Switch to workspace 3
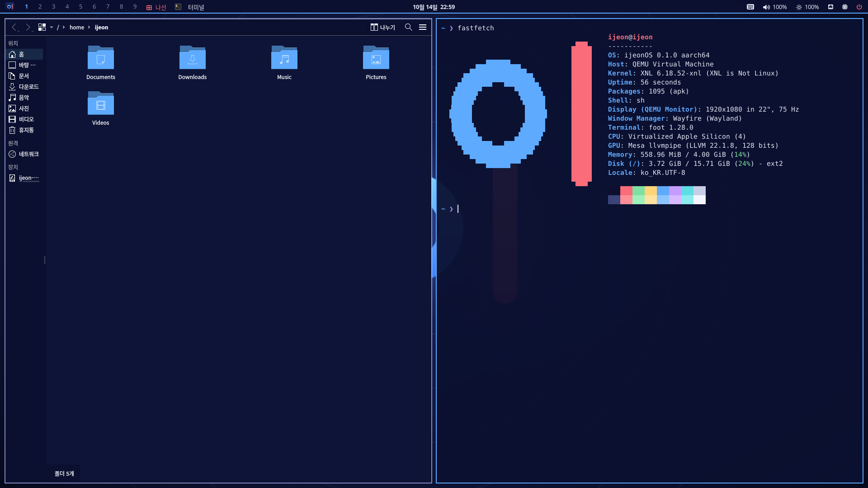 coord(53,7)
